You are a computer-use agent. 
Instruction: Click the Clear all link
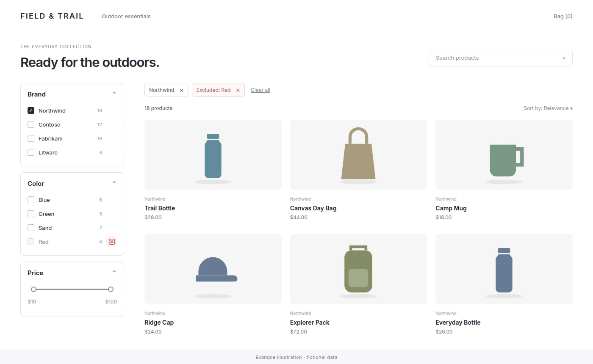click(x=260, y=90)
